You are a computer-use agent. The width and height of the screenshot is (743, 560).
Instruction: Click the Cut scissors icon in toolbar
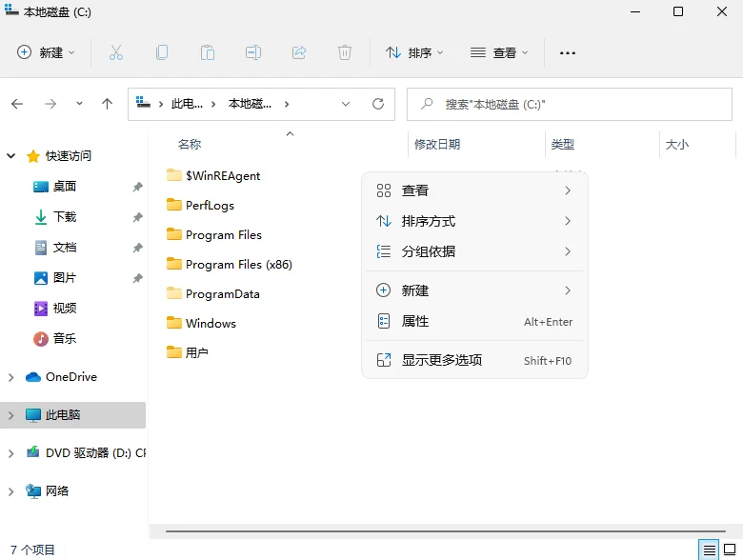tap(116, 52)
